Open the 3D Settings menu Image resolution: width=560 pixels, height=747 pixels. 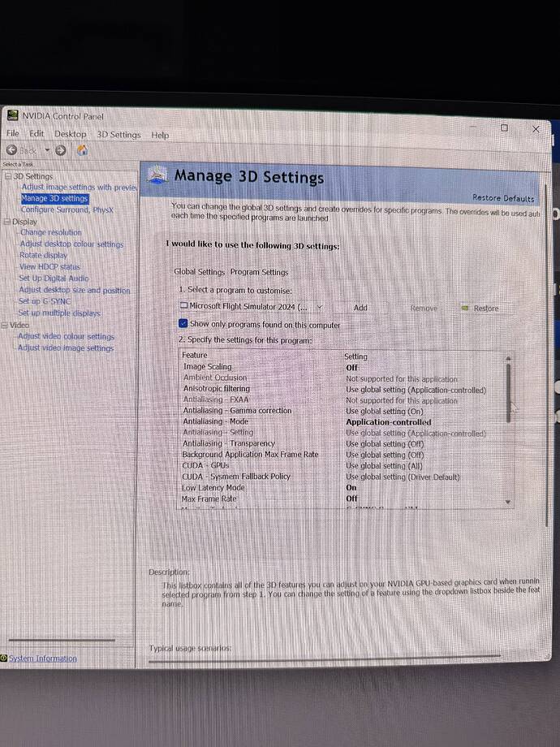point(119,135)
